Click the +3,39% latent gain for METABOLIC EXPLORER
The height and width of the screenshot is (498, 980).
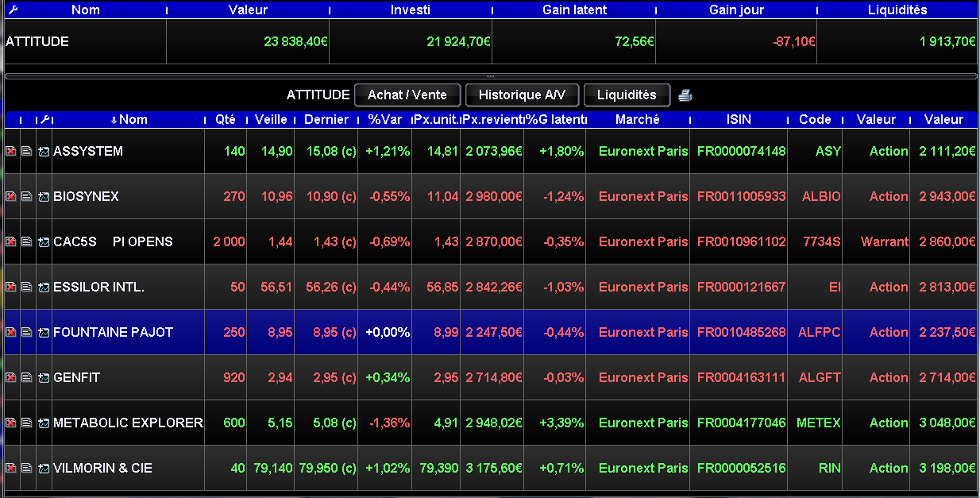click(x=561, y=423)
